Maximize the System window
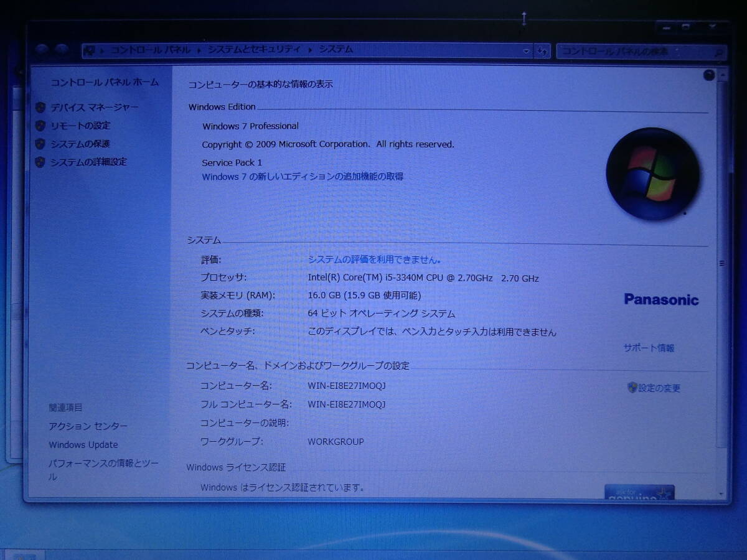This screenshot has width=747, height=560. [x=685, y=27]
